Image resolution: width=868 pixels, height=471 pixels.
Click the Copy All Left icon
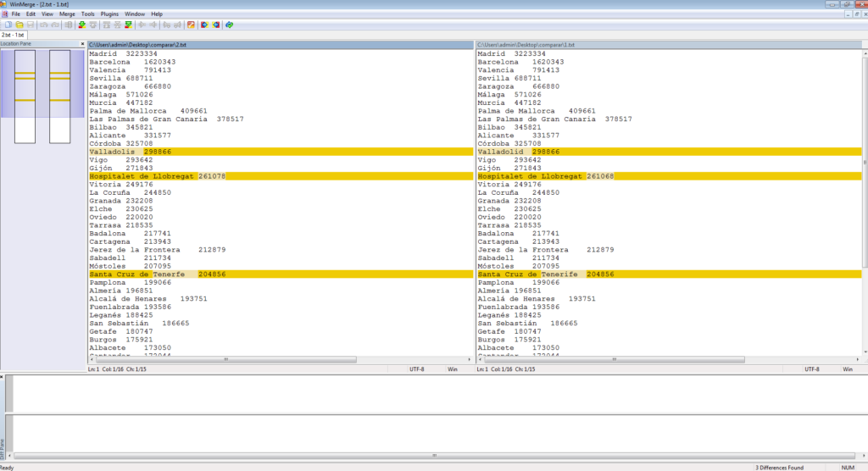(x=216, y=25)
